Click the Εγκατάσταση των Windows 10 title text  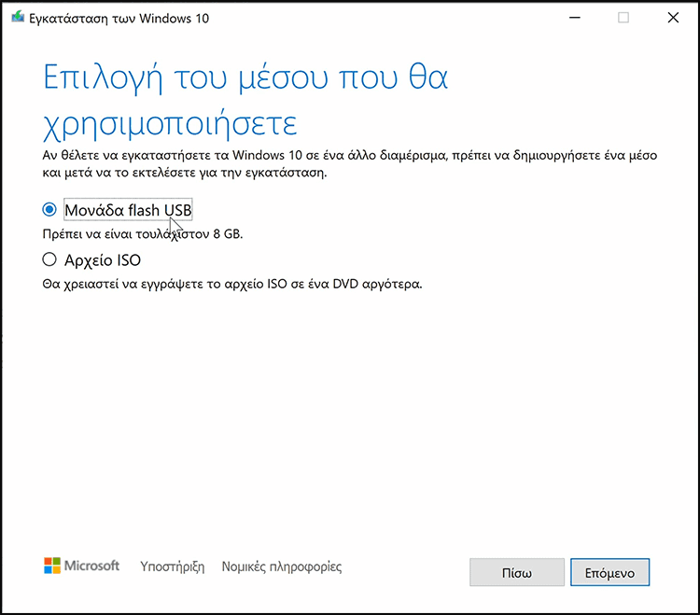coord(119,19)
